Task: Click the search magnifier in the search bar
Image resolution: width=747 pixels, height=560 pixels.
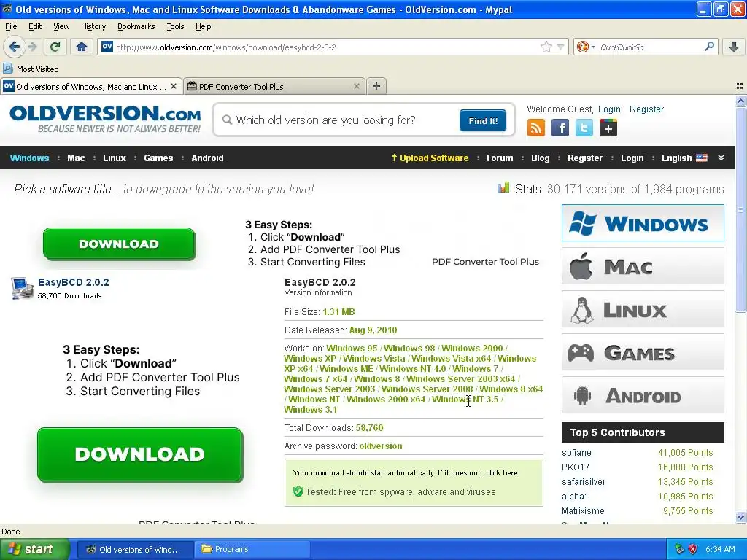Action: [709, 47]
